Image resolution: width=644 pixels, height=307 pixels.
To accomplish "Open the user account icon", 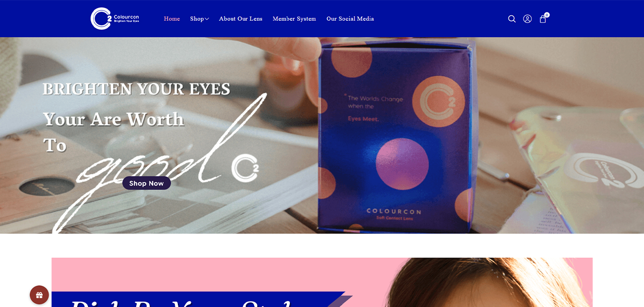I will [528, 19].
